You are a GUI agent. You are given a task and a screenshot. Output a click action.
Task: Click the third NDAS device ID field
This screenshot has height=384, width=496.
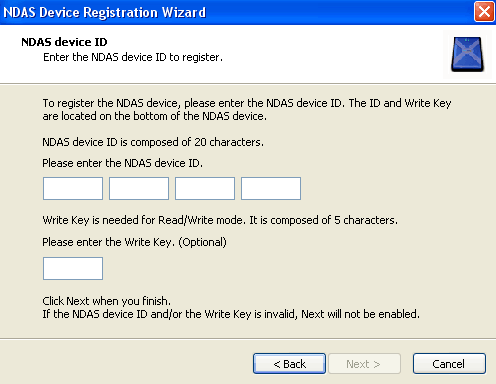(x=205, y=189)
